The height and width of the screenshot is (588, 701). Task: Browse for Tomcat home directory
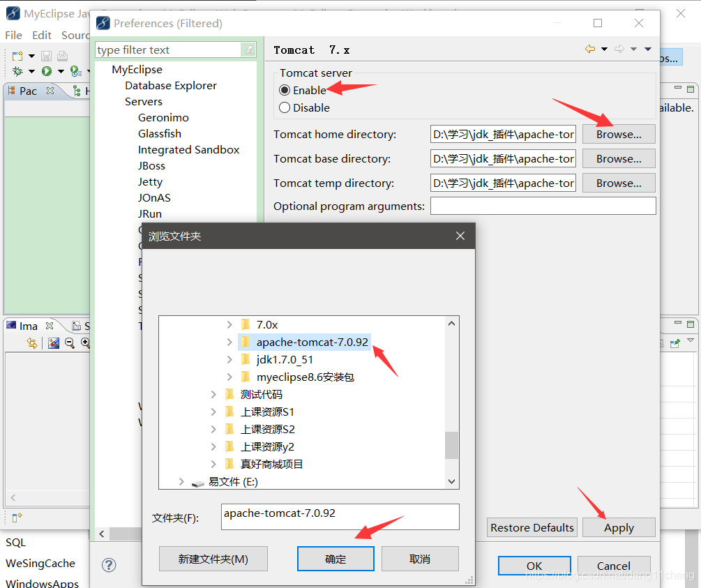coord(619,134)
